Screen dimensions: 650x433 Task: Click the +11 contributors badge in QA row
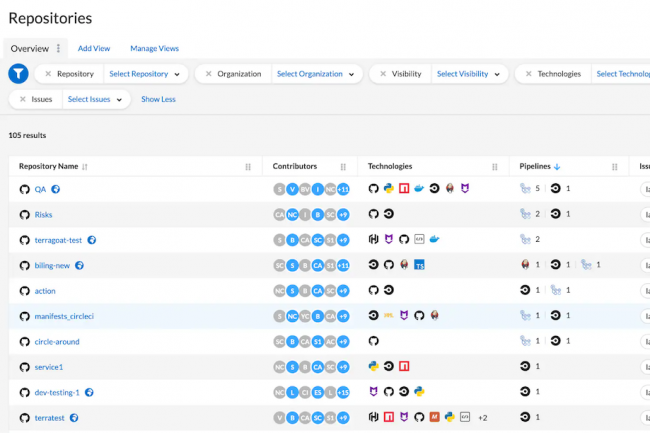(342, 188)
